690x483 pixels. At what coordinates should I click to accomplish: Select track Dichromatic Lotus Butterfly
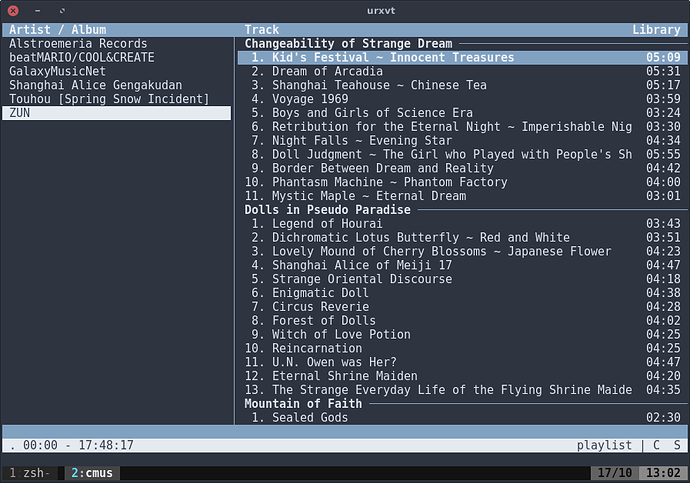462,238
